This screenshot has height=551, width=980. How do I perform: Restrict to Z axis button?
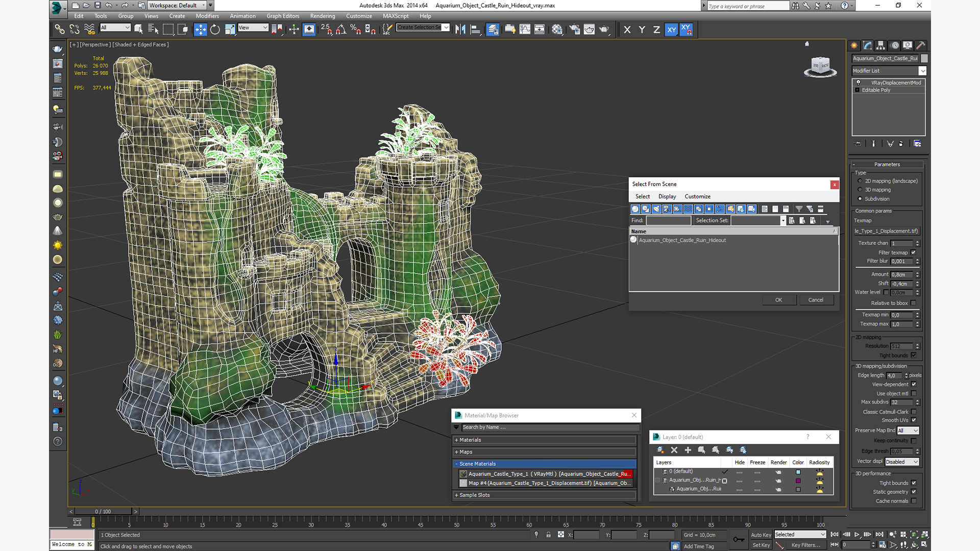pos(656,30)
